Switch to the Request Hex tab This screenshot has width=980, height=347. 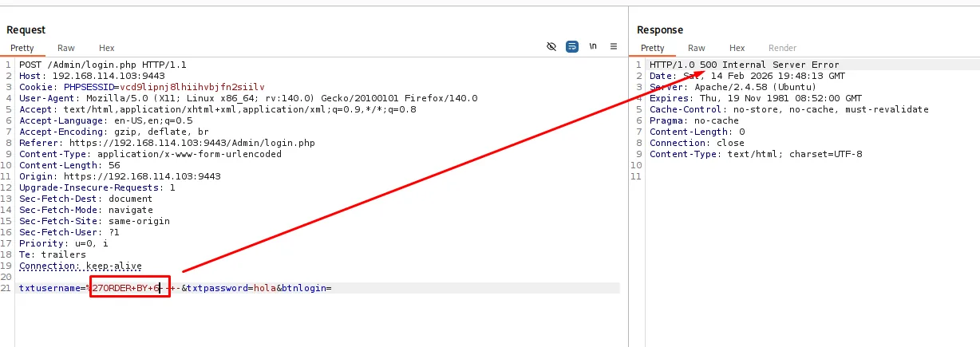coord(107,48)
